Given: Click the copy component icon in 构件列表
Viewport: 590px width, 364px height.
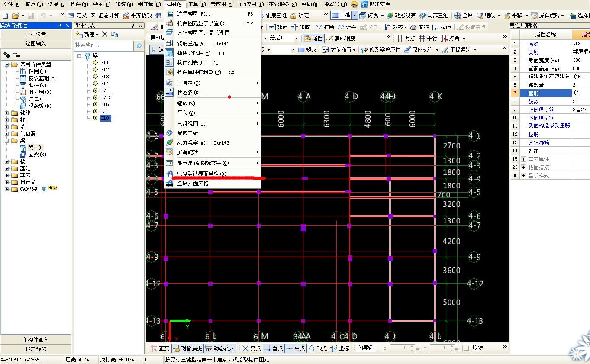Looking at the screenshot, I should (114, 34).
